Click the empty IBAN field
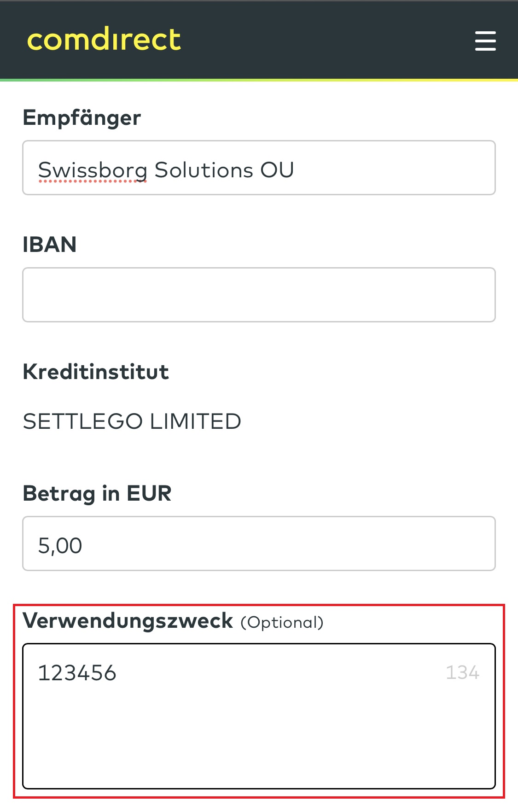 point(259,294)
